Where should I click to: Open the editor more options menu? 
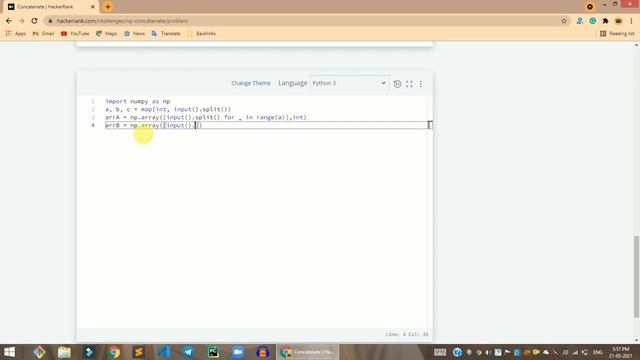pyautogui.click(x=421, y=84)
